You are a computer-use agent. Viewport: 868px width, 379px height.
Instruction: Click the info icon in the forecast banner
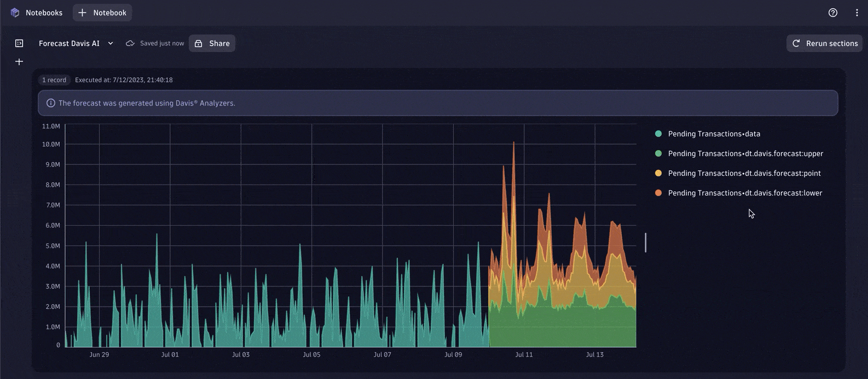click(x=51, y=103)
